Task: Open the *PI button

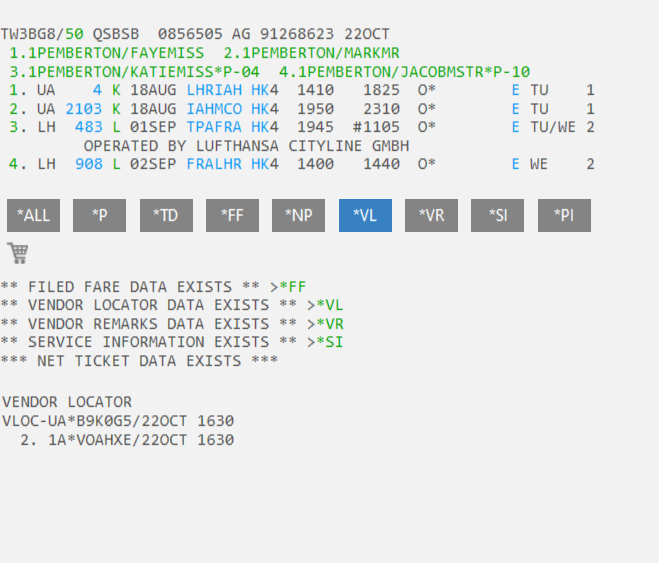Action: [564, 216]
